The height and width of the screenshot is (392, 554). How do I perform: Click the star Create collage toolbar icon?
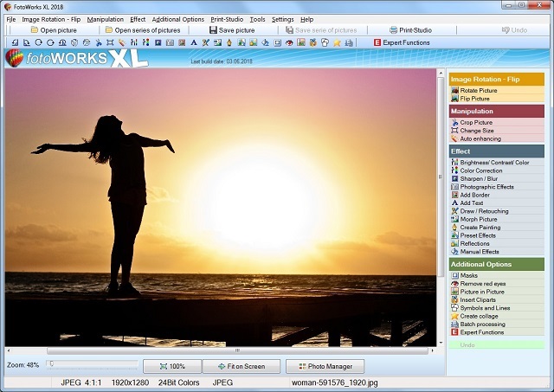(337, 42)
